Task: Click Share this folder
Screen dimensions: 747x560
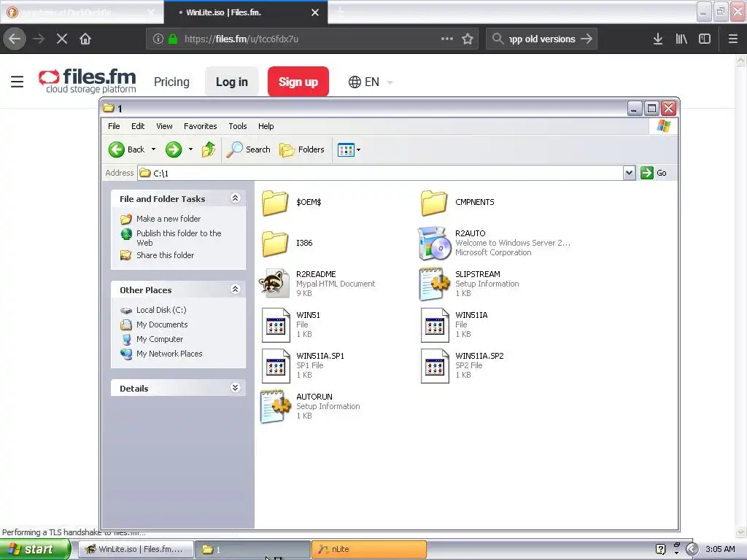Action: tap(165, 255)
